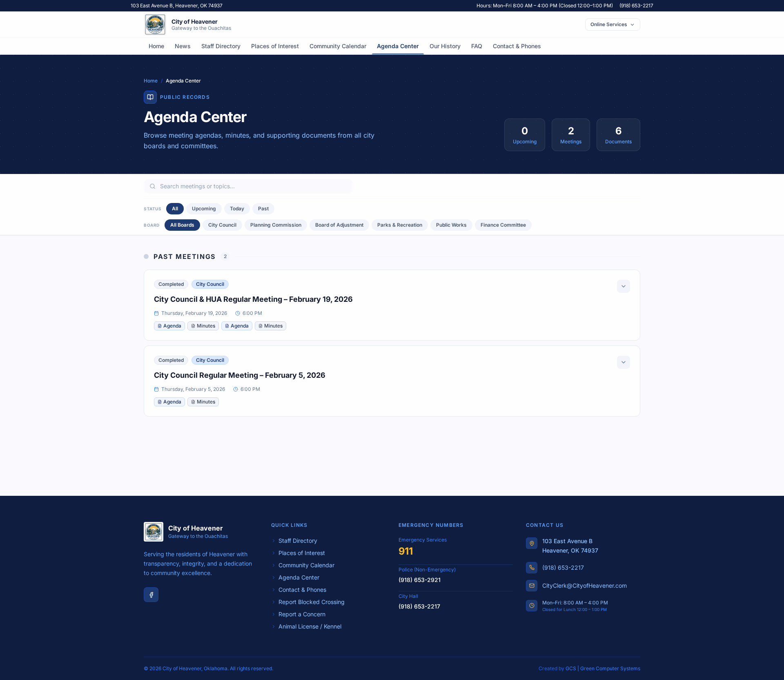Click footer Contact & Phones quick link
The width and height of the screenshot is (784, 680).
click(x=302, y=590)
